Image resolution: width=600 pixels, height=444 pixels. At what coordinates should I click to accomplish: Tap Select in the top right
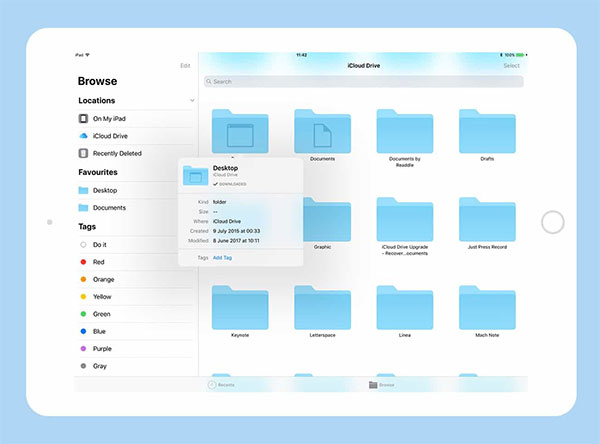point(511,66)
